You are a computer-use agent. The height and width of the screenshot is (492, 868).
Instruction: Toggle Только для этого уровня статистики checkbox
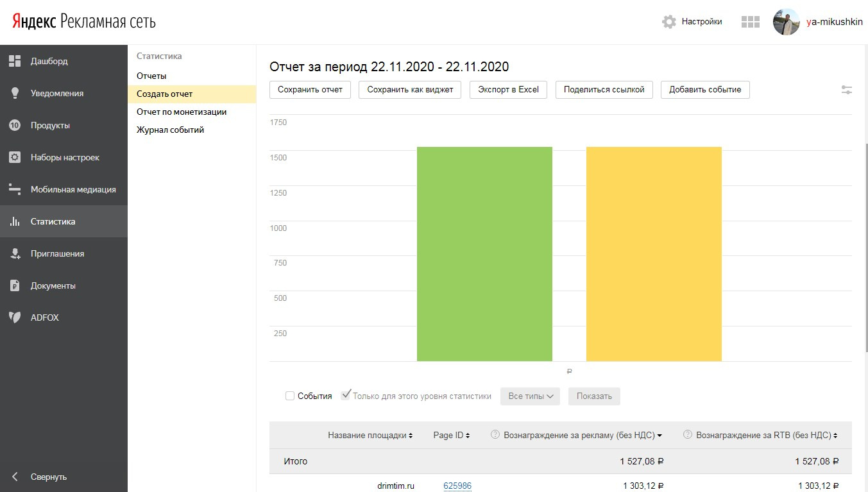pos(346,396)
